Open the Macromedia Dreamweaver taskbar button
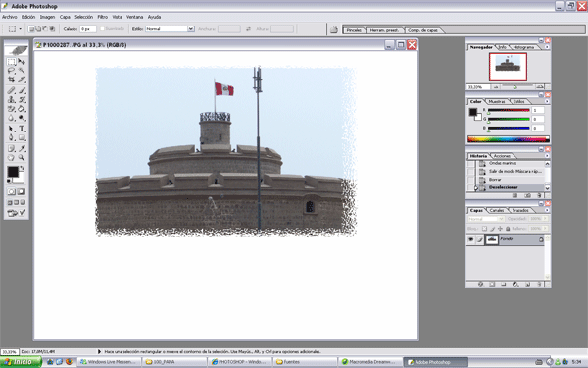 tap(370, 362)
